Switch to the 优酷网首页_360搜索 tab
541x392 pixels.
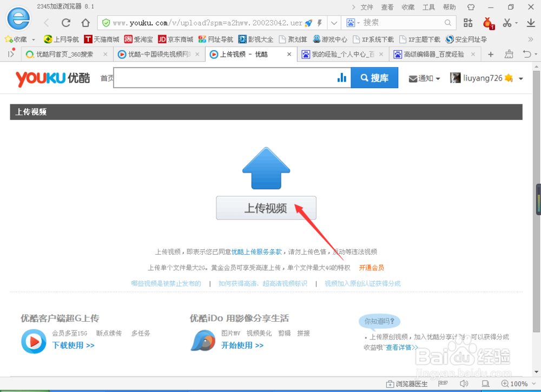67,54
